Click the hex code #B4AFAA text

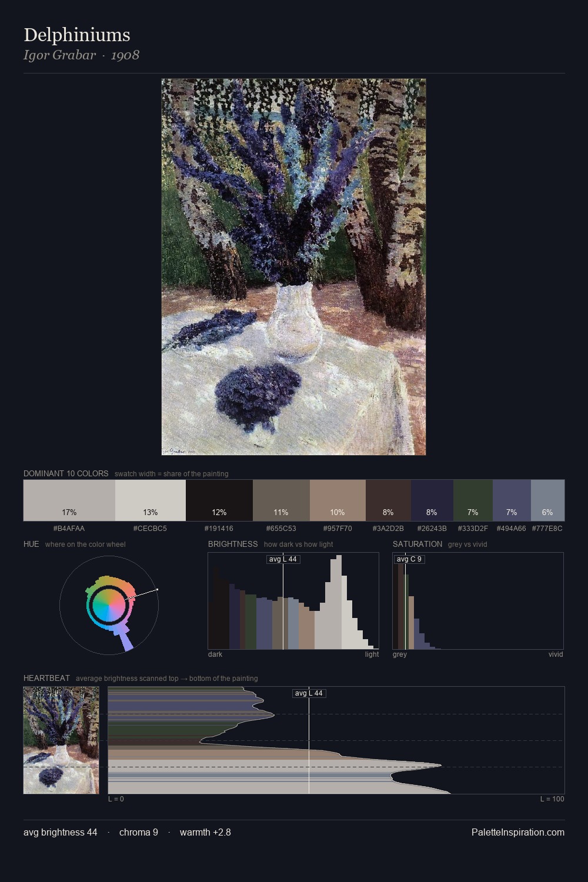coord(69,529)
